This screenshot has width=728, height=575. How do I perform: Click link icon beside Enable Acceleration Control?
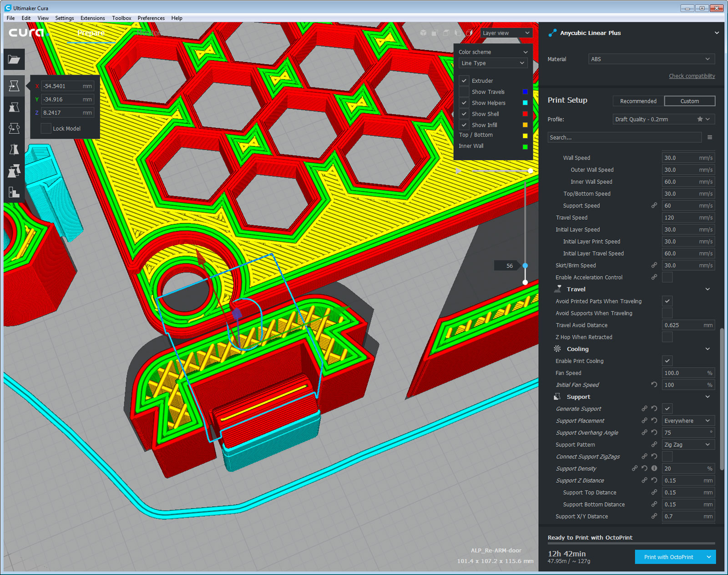[x=654, y=277]
